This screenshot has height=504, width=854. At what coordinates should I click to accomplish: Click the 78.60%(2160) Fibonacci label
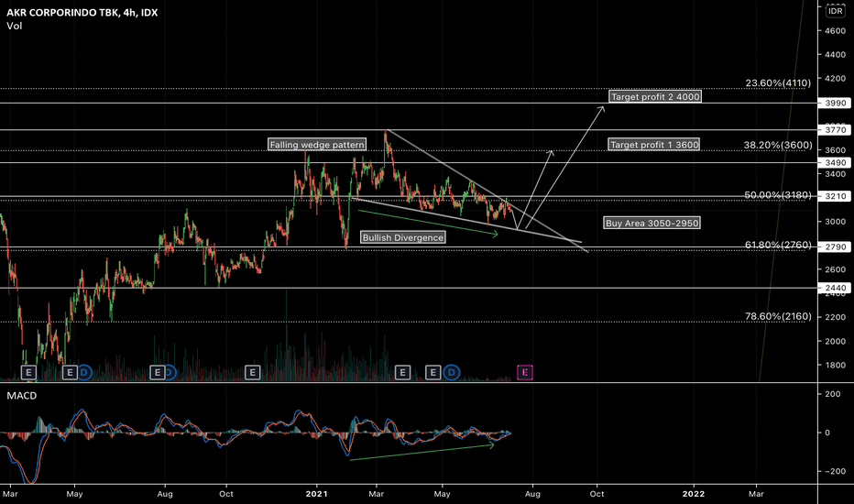point(778,316)
